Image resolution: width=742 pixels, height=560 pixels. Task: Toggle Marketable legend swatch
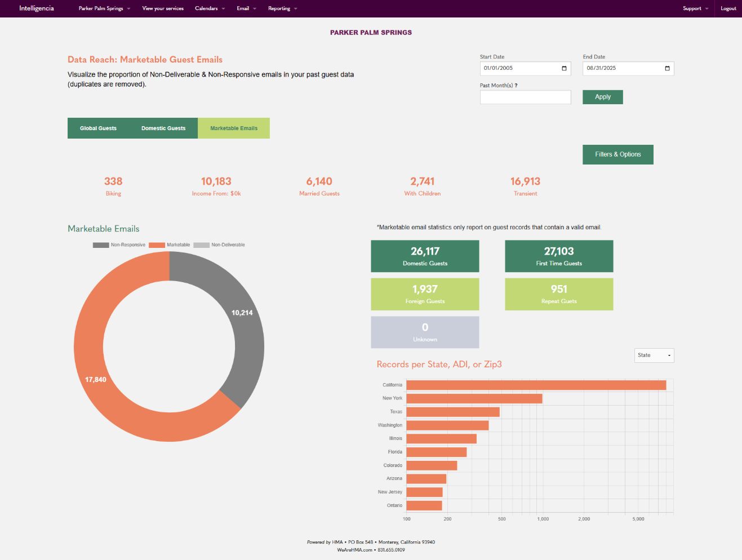point(157,245)
